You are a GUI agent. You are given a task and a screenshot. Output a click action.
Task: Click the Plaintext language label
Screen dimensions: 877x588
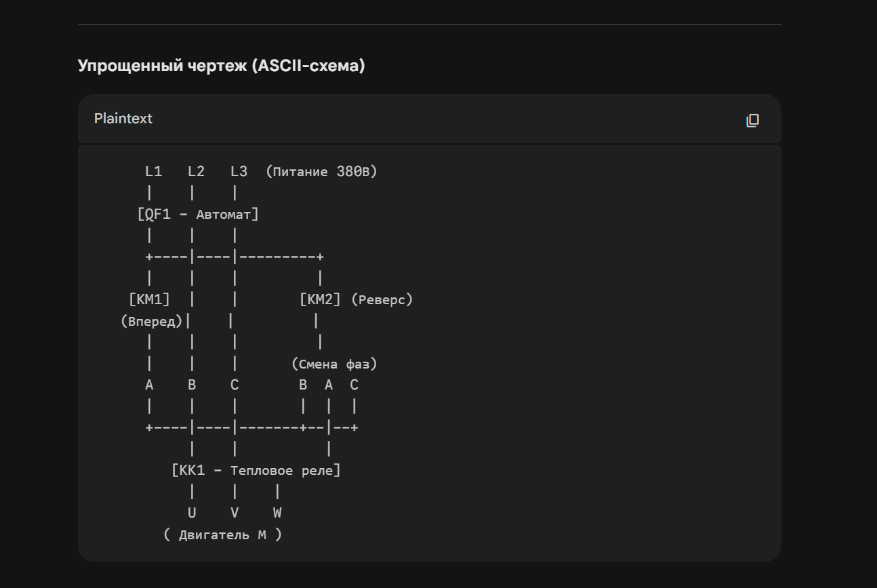(x=123, y=119)
